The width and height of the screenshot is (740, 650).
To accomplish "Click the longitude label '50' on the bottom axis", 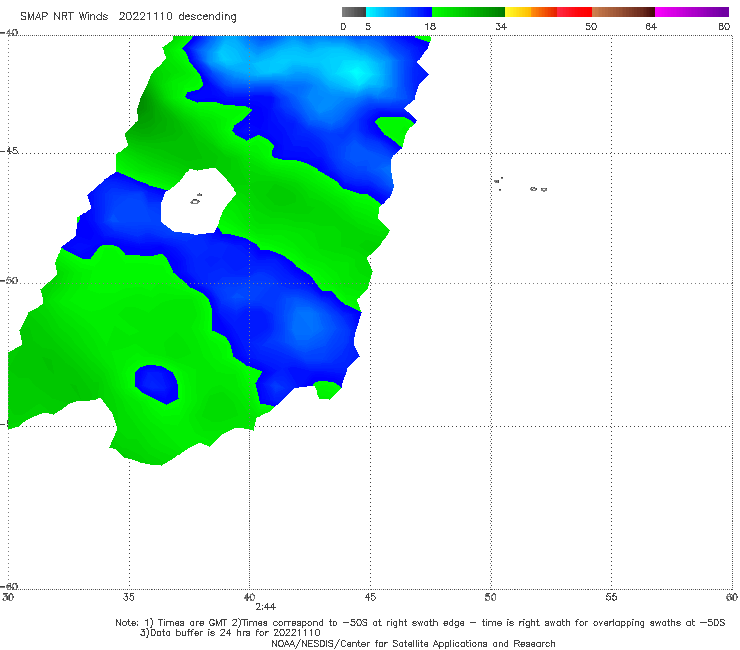I will pyautogui.click(x=490, y=597).
